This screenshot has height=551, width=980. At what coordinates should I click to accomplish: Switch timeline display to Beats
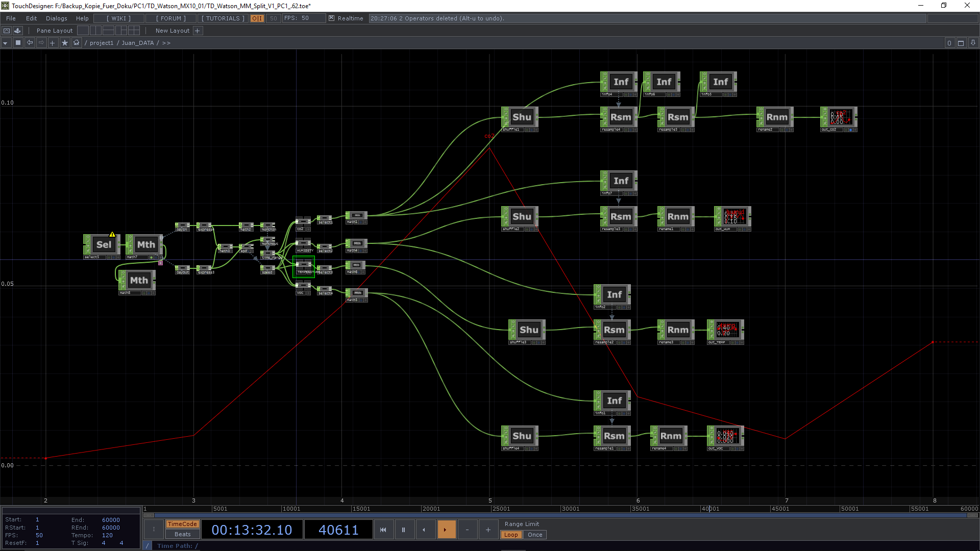[182, 534]
